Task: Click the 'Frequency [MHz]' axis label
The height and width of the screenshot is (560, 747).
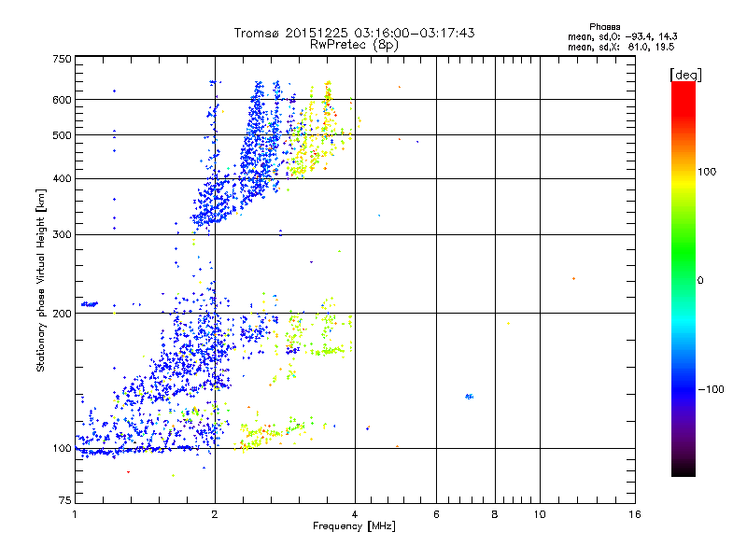Action: point(354,526)
